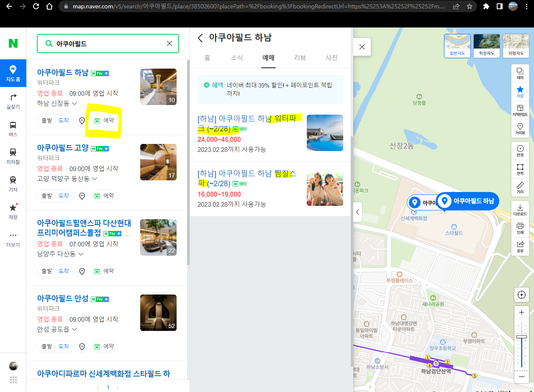534x392 pixels.
Task: Select the 거리 distance ruler tool
Action: click(520, 188)
